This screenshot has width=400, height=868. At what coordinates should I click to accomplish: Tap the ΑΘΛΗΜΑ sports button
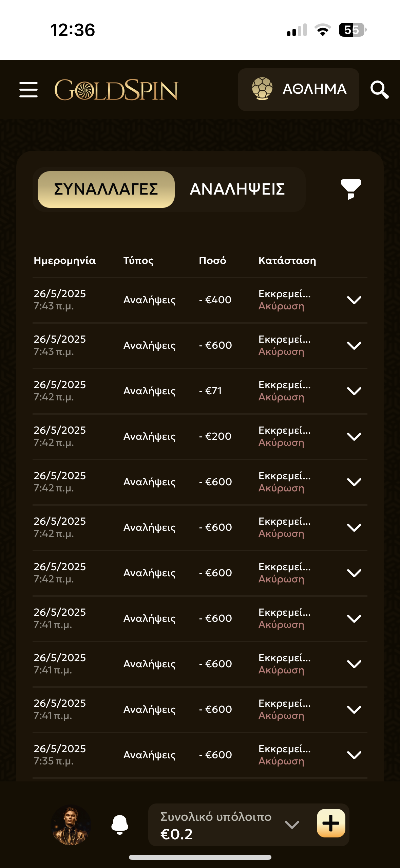pos(298,89)
